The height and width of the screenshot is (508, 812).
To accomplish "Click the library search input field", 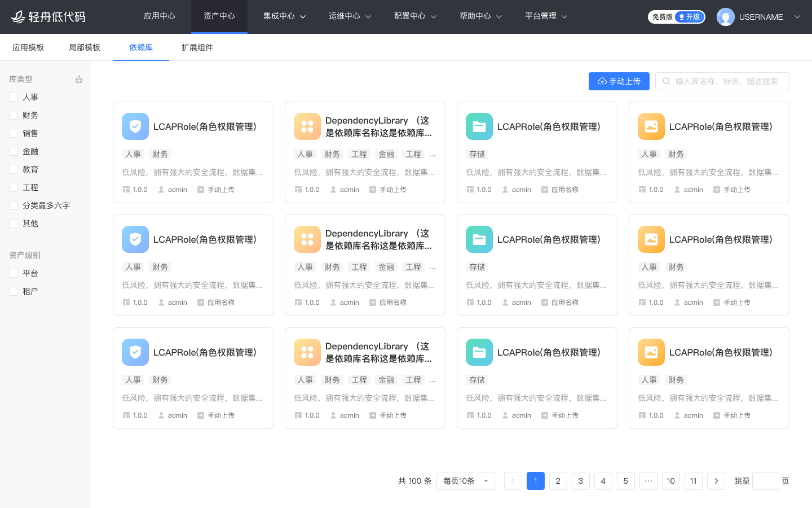I will pyautogui.click(x=722, y=81).
